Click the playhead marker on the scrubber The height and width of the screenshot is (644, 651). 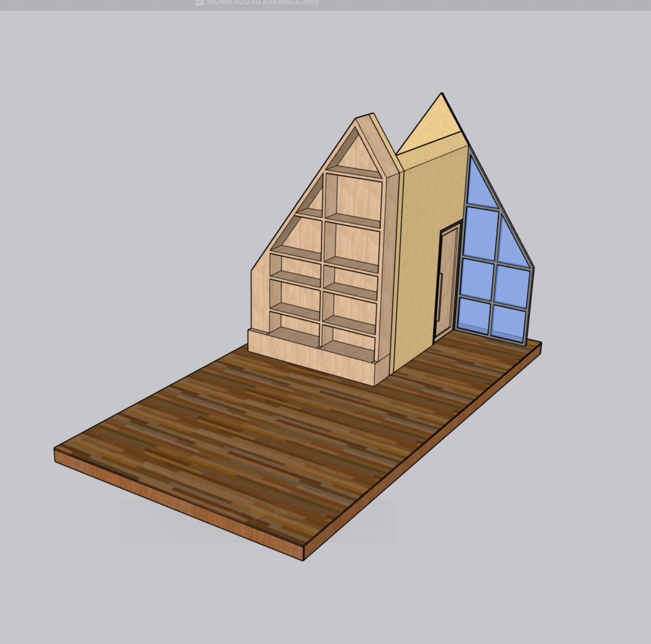(243, 533)
